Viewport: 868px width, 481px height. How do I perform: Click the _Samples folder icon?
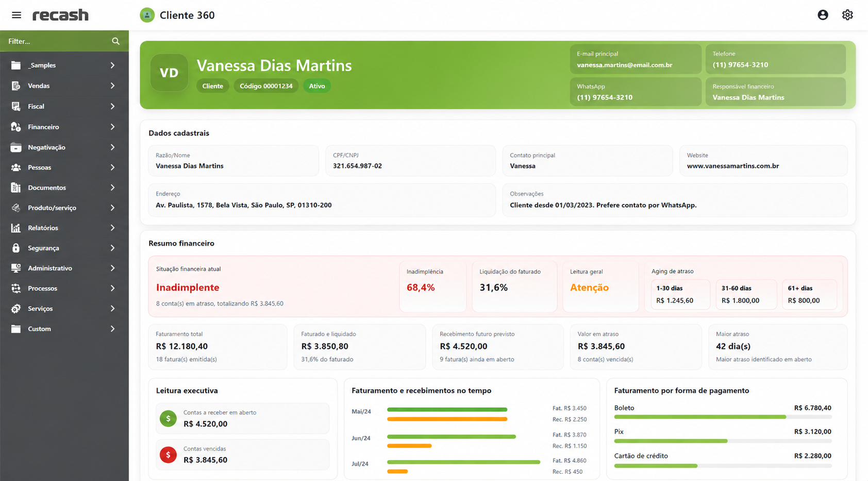click(16, 65)
